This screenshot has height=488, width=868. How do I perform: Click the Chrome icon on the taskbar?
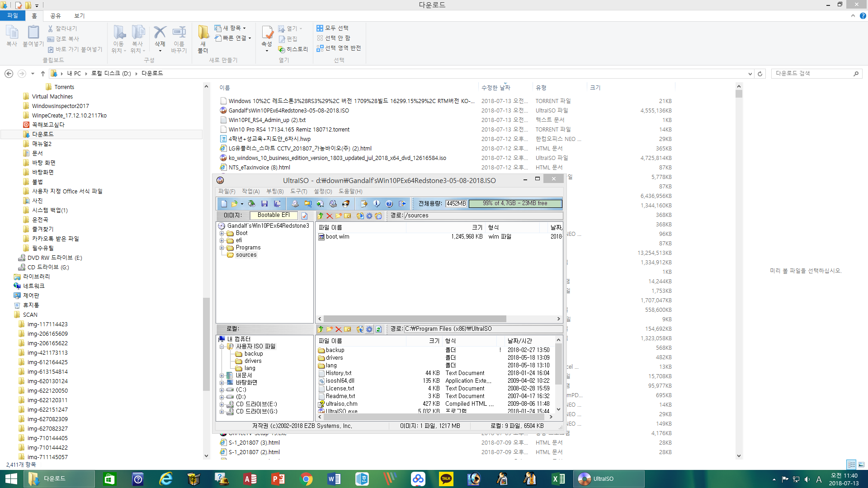pyautogui.click(x=306, y=479)
